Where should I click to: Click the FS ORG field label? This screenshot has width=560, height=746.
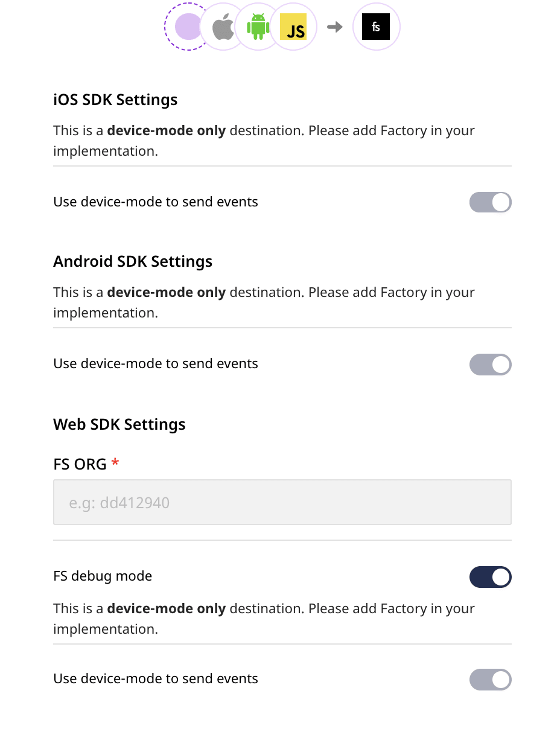coord(80,464)
